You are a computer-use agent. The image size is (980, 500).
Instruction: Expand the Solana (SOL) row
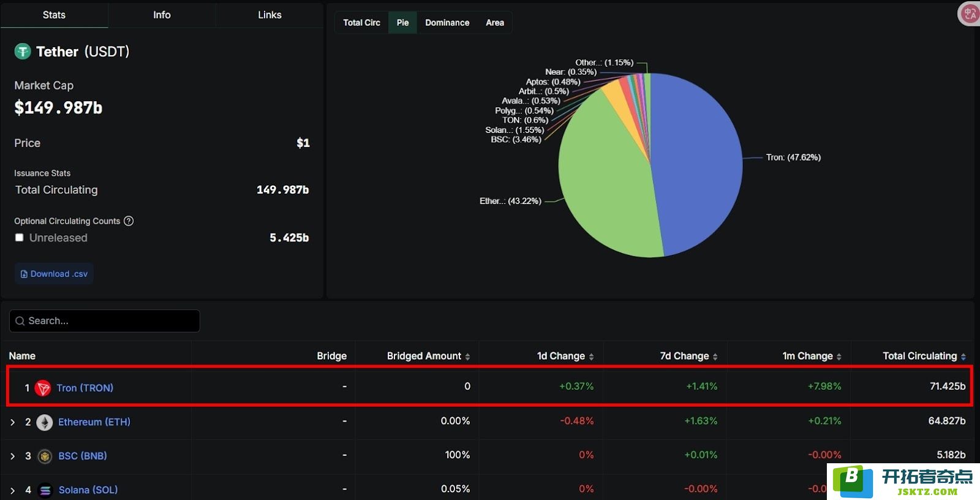[13, 490]
